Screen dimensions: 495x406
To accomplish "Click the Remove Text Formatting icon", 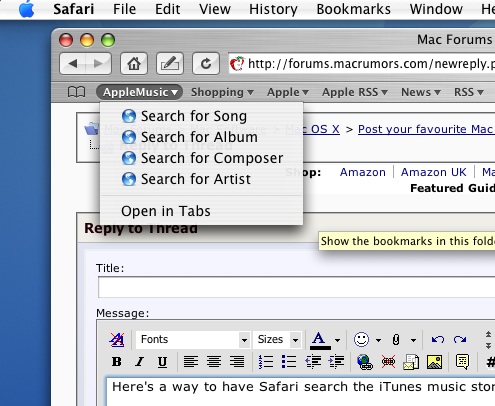I will click(117, 340).
